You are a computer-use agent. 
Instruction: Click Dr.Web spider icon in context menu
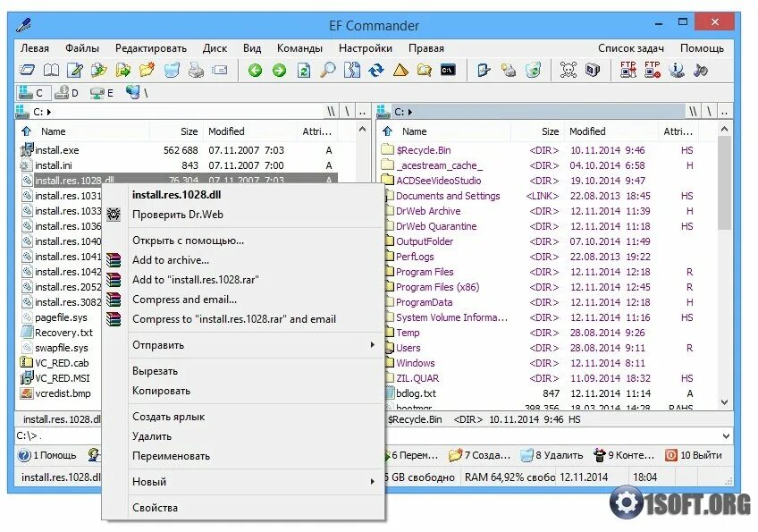(x=114, y=215)
